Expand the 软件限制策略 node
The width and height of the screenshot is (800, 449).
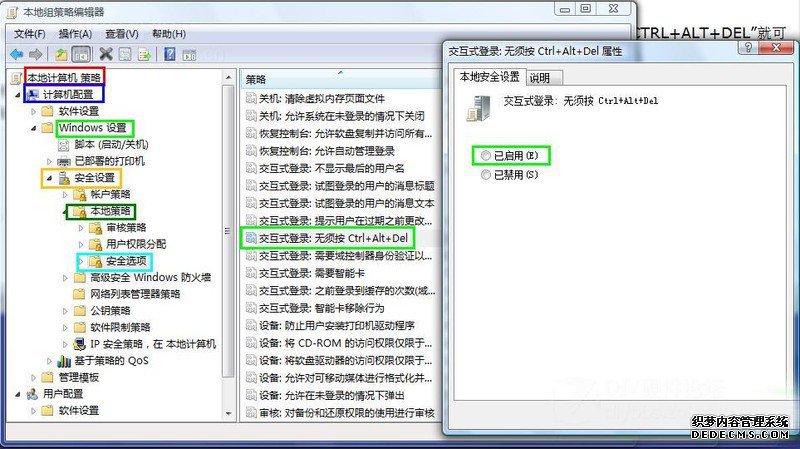pyautogui.click(x=65, y=327)
